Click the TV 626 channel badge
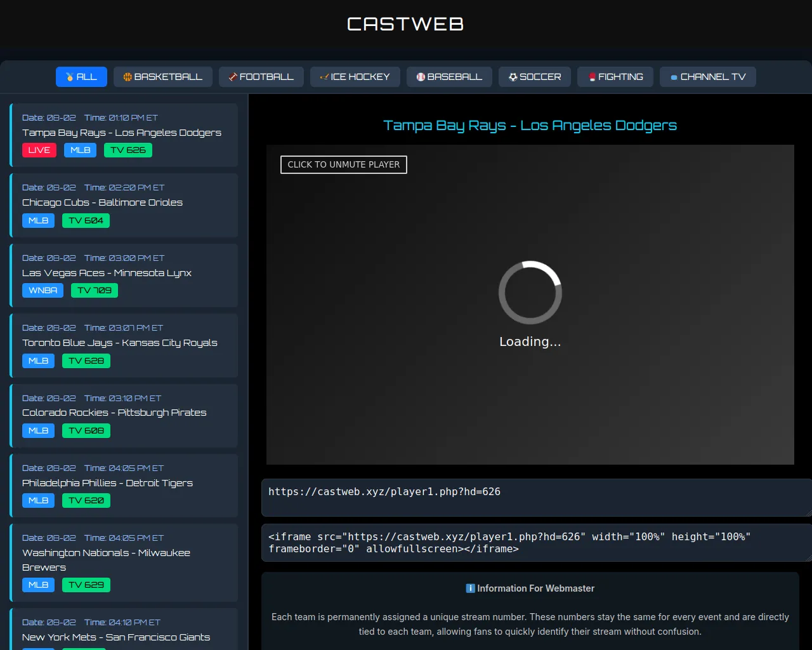 tap(128, 150)
